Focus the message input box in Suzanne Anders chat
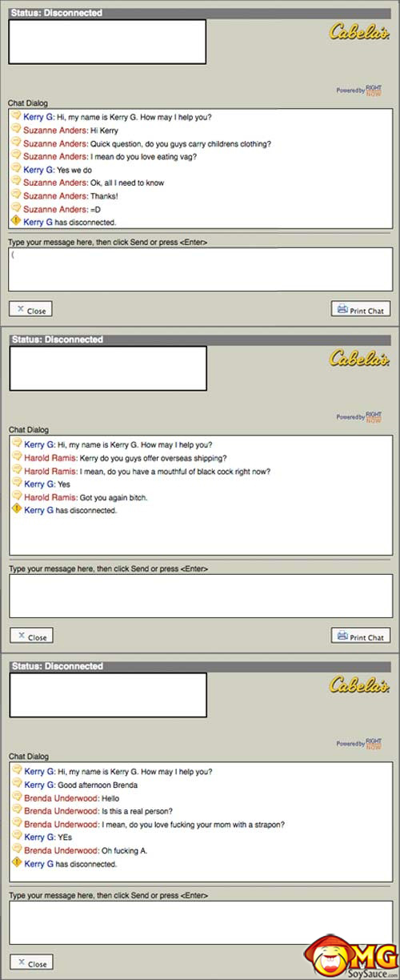 [x=200, y=268]
